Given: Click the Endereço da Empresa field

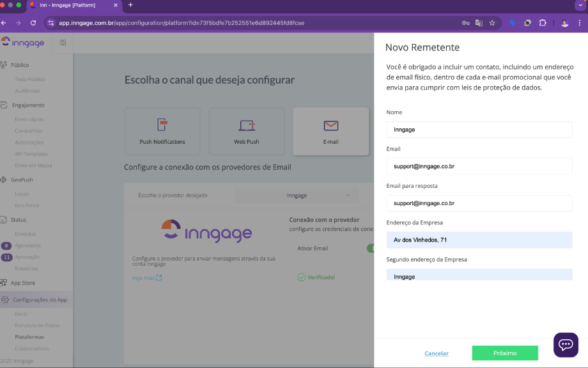Looking at the screenshot, I should (x=479, y=240).
